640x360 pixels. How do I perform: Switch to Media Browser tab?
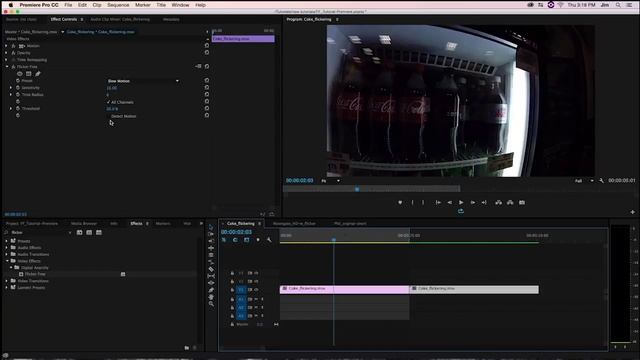84,224
